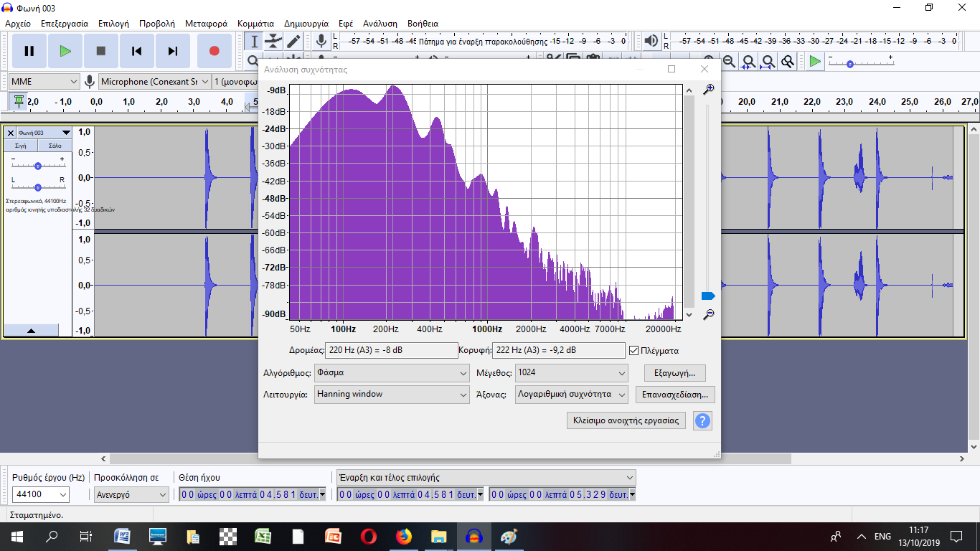
Task: Click the Εξαγωγή export button
Action: (674, 373)
